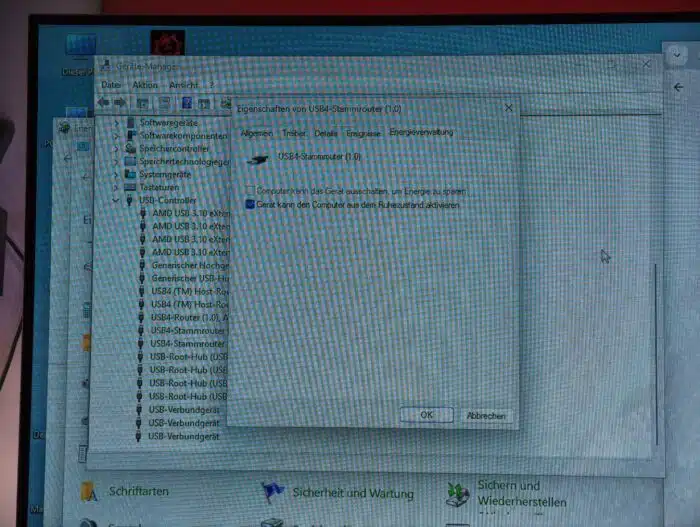Open the Schriftarten link in Control Panel
Viewport: 700px width, 527px height.
coord(139,491)
